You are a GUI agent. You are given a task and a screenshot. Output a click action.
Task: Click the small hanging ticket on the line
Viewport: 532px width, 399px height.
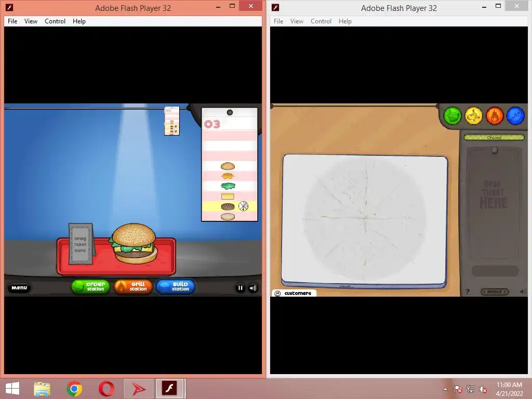(171, 121)
